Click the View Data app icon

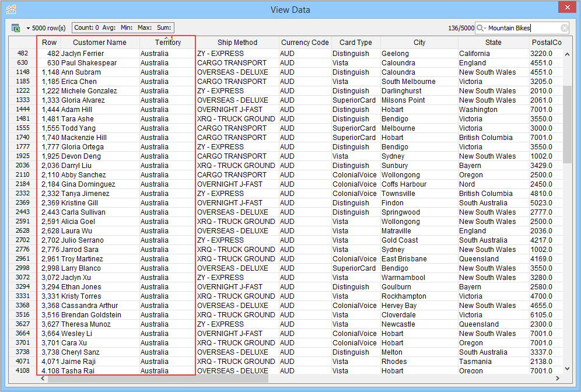coord(11,9)
